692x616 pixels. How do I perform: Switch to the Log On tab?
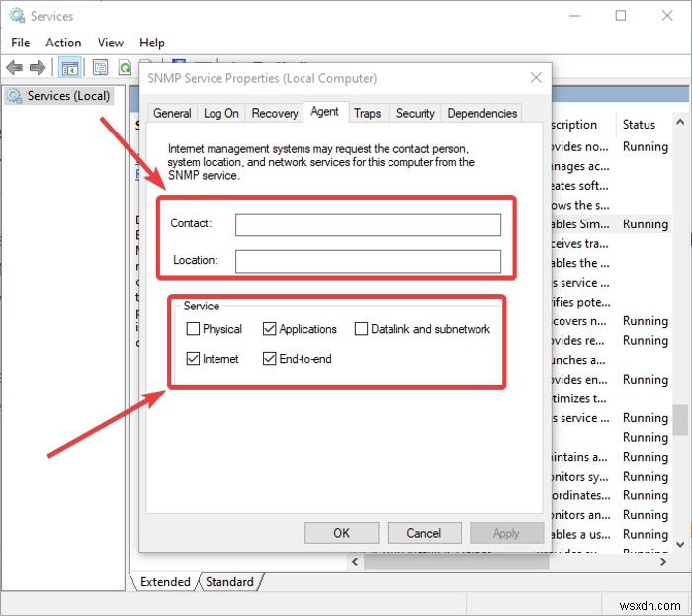click(x=221, y=113)
